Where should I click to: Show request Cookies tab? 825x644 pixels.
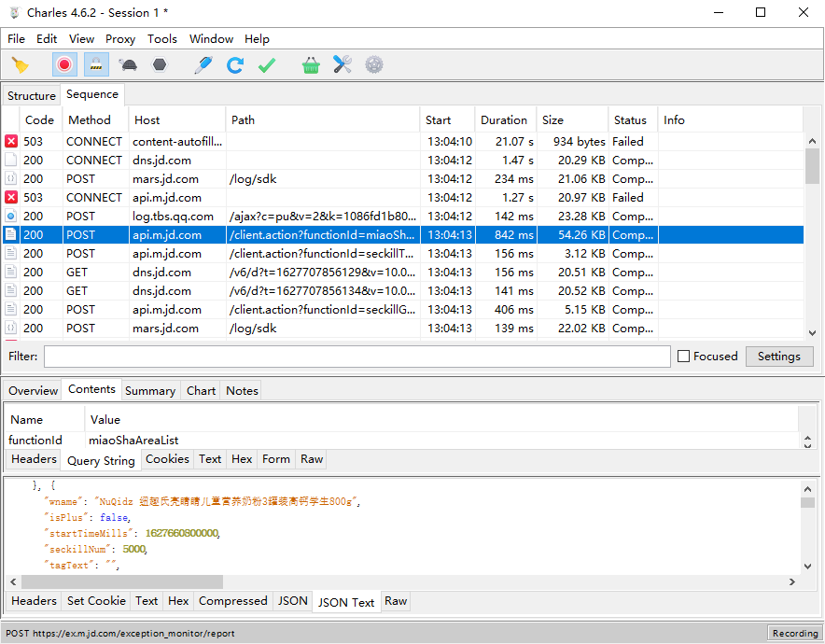[x=167, y=459]
